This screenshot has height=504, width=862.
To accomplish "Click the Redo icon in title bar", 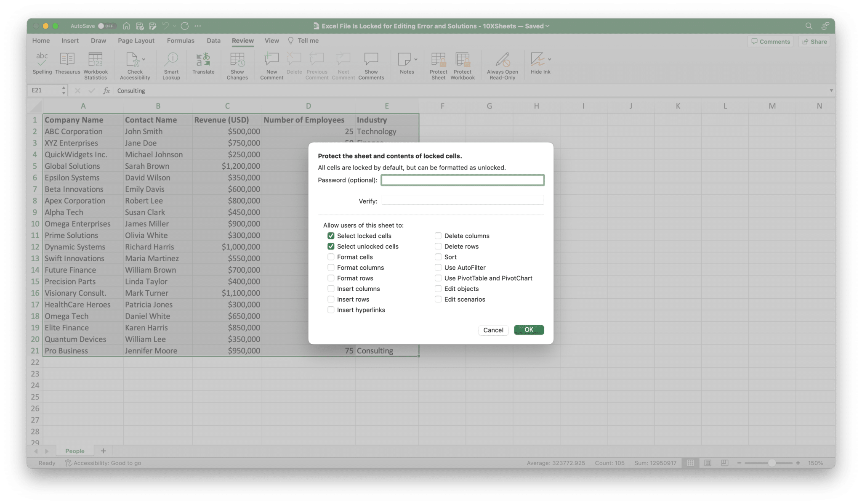I will click(185, 26).
